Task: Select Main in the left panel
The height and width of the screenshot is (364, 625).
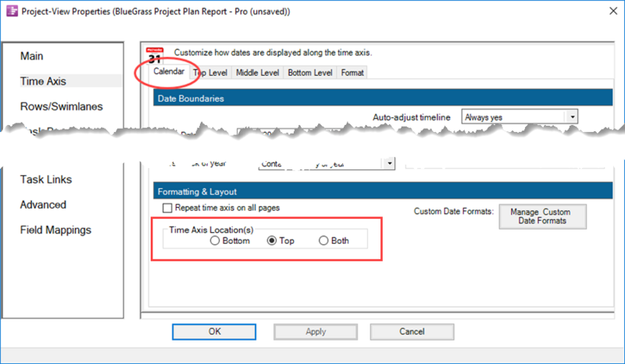Action: coord(31,55)
